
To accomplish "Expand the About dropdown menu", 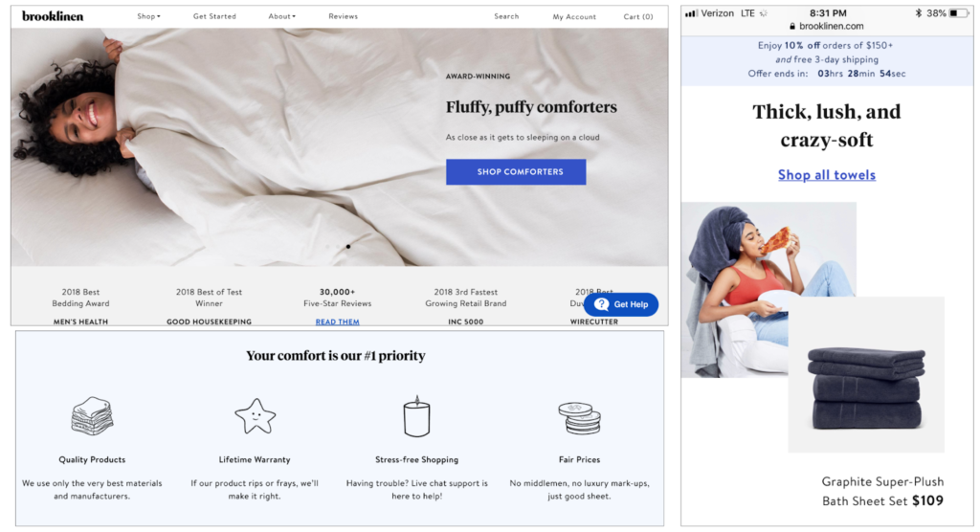I will coord(282,16).
